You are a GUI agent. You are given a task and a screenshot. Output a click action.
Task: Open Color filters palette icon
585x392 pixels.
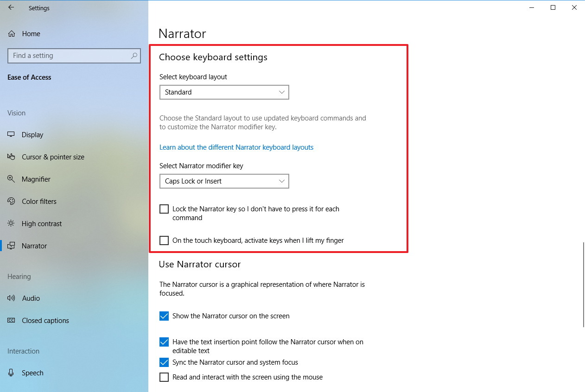point(11,201)
